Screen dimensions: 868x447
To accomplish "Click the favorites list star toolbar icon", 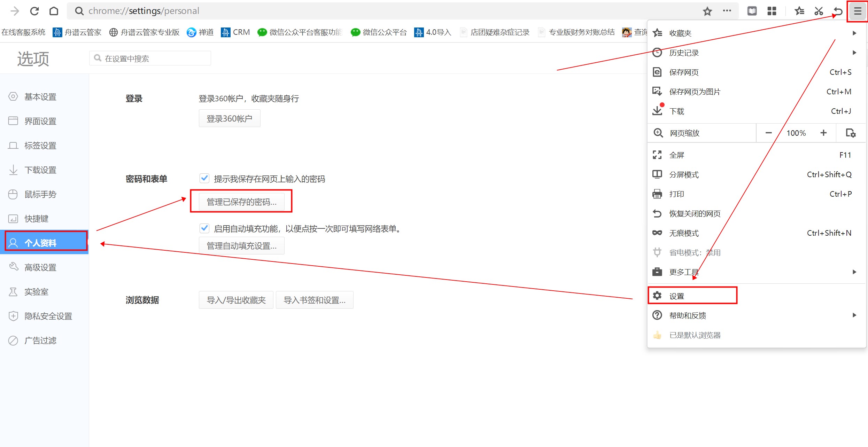I will pyautogui.click(x=799, y=11).
